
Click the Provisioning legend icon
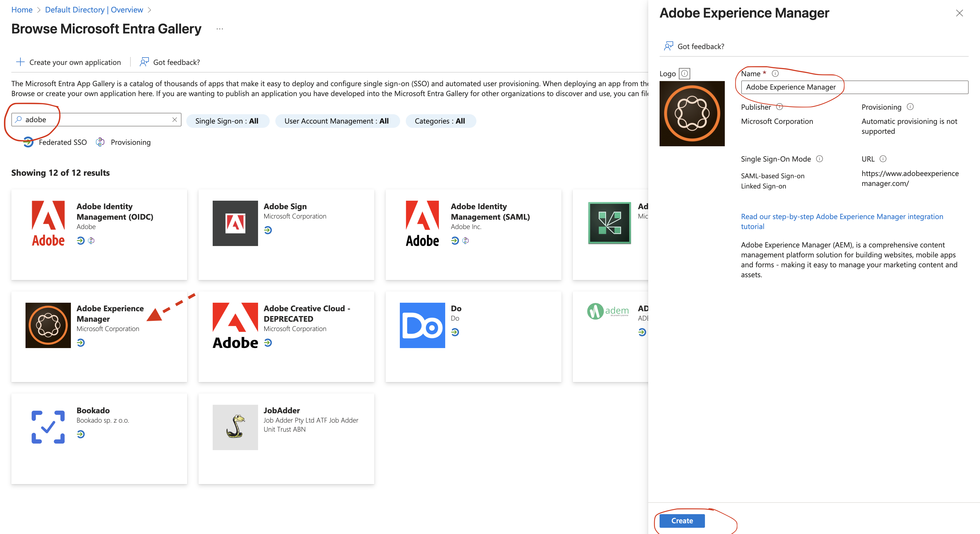coord(100,142)
